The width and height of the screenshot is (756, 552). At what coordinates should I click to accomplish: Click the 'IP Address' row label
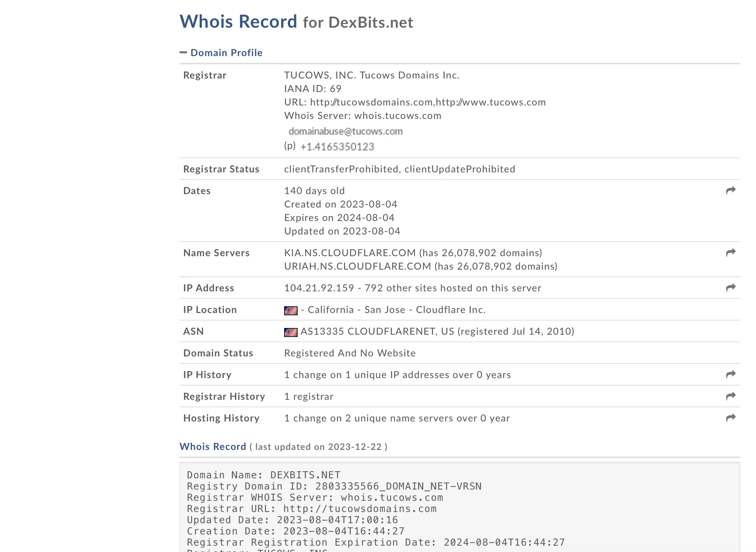pyautogui.click(x=209, y=288)
